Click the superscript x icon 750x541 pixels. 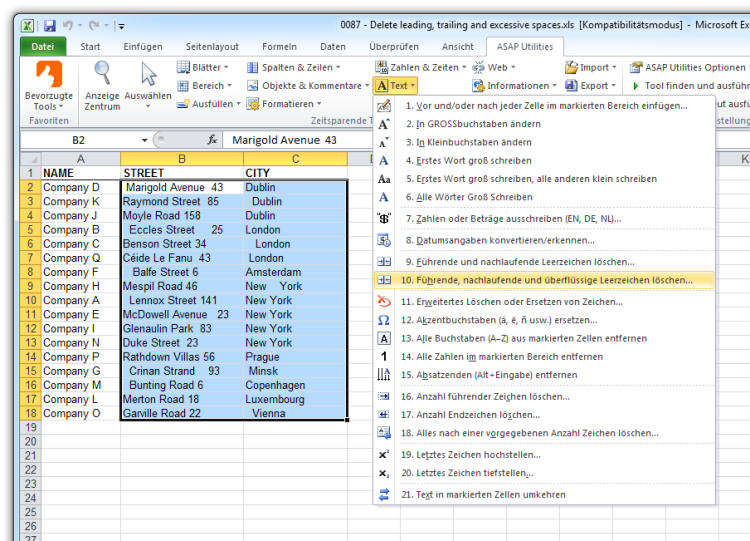[384, 454]
